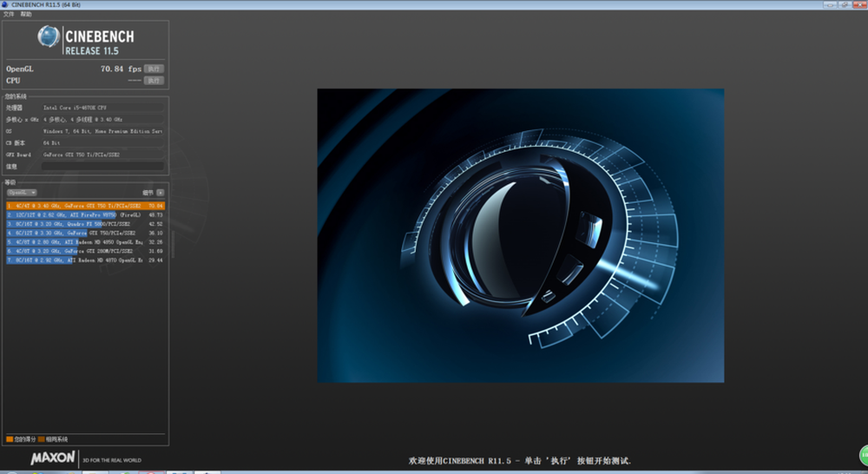The image size is (868, 474).
Task: Click the OS field showing Windows 7
Action: 103,131
